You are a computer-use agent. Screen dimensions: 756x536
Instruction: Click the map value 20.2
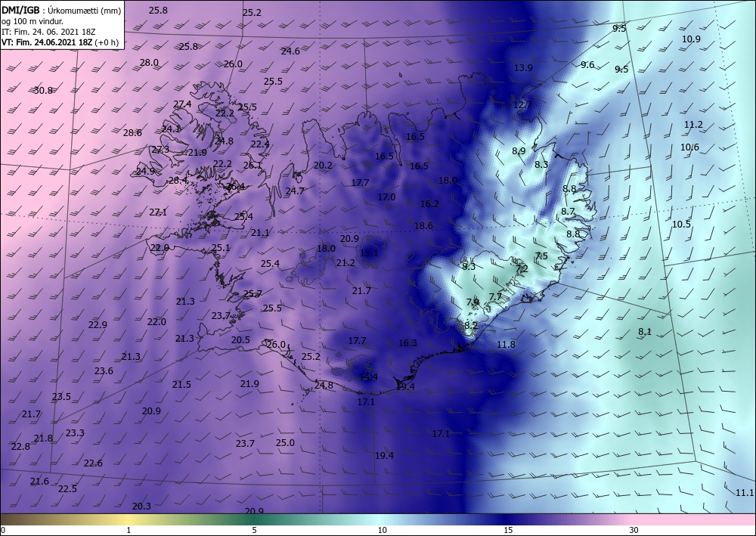coord(323,166)
